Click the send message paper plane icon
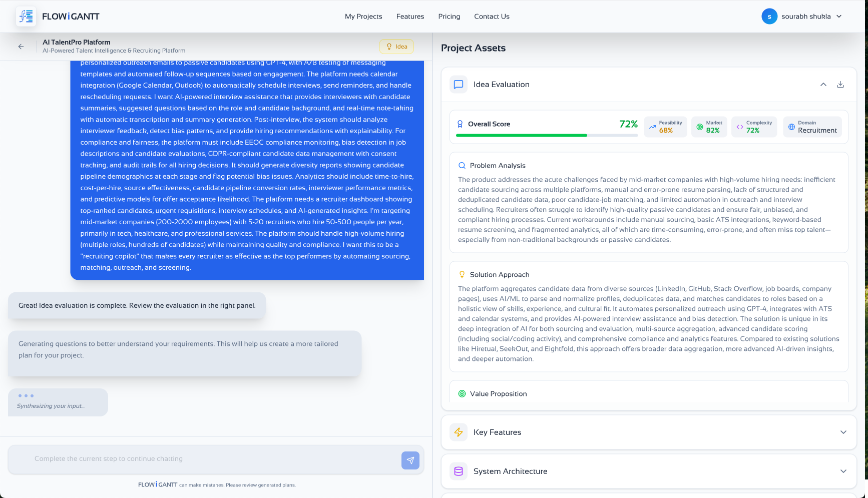 pyautogui.click(x=410, y=460)
